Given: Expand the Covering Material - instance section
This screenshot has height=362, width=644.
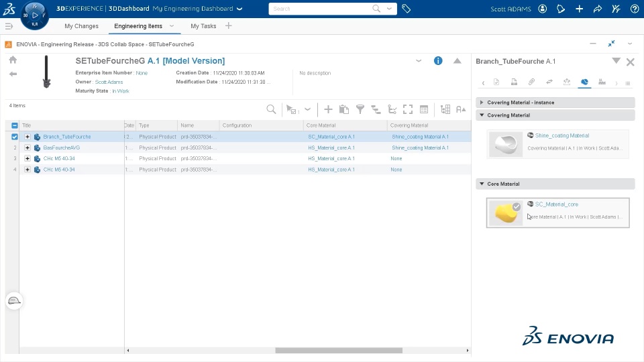Looking at the screenshot, I should (482, 102).
